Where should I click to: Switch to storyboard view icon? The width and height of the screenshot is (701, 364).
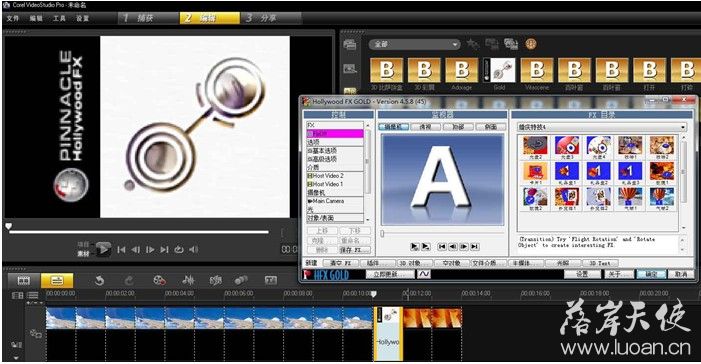(x=24, y=280)
